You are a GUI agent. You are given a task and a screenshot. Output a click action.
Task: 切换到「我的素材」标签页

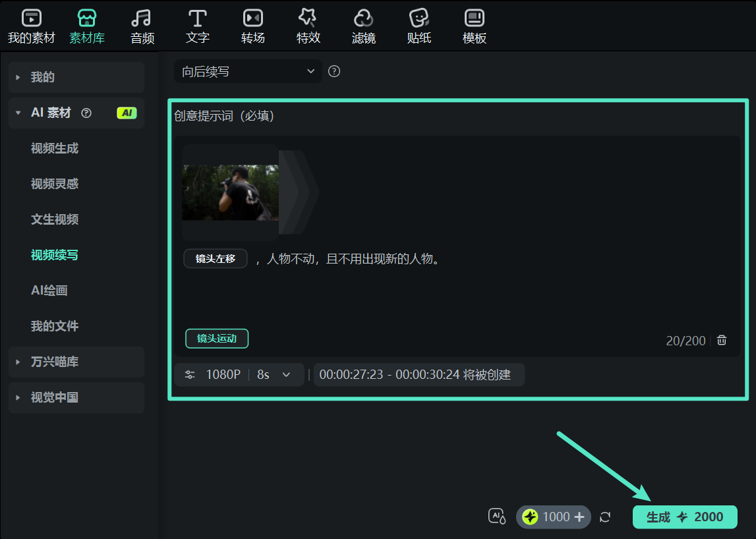pyautogui.click(x=32, y=25)
